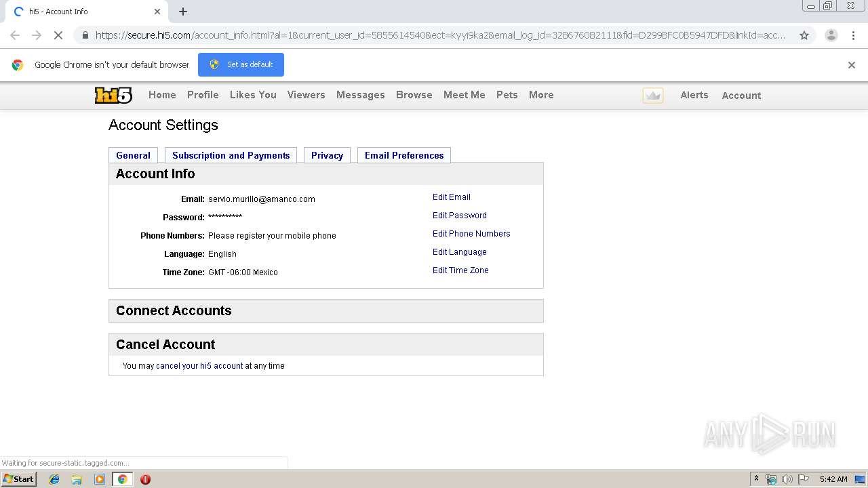This screenshot has width=868, height=488.
Task: Show hidden system tray icons
Action: tap(756, 479)
